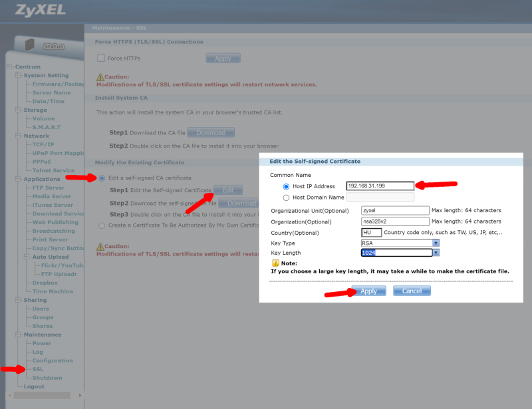Open Date/Time settings

pyautogui.click(x=48, y=101)
